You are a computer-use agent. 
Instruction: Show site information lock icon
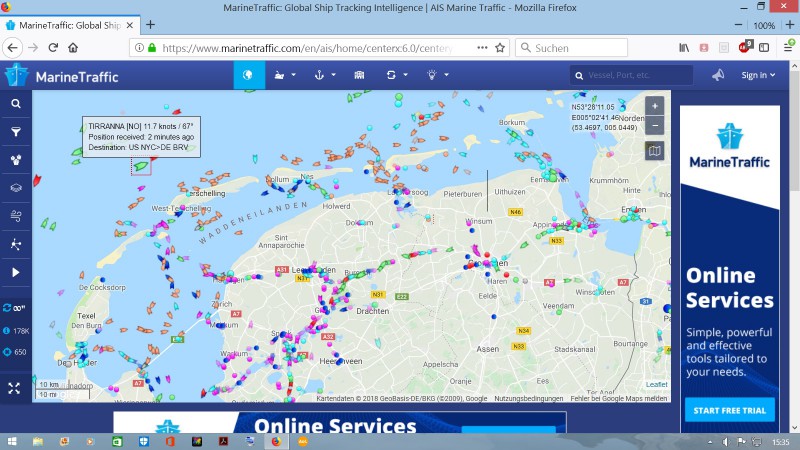click(152, 47)
